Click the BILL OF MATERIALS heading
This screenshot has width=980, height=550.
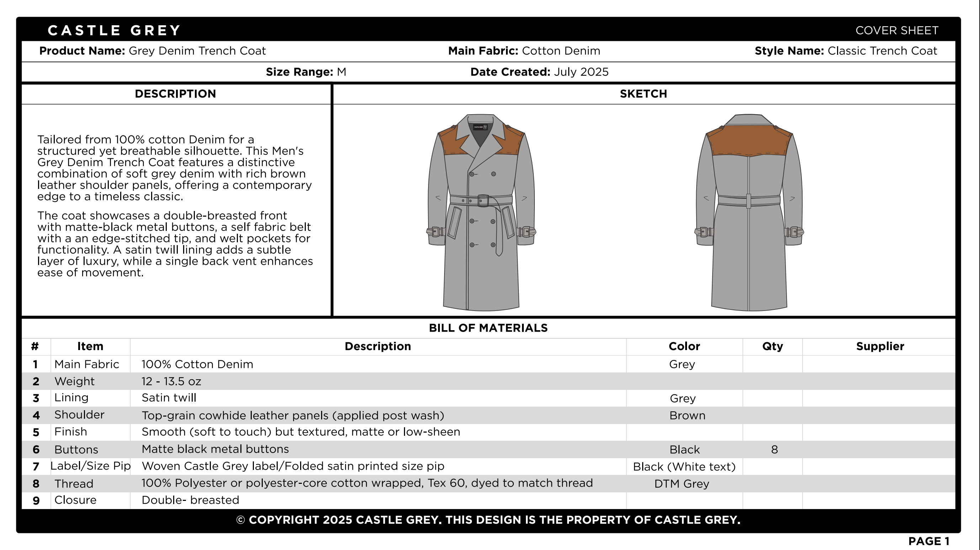point(488,328)
